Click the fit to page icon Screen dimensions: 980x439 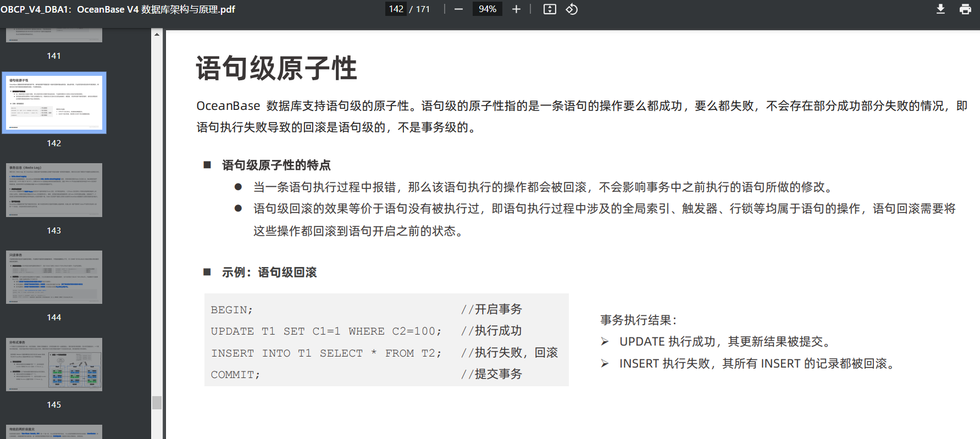[x=550, y=9]
